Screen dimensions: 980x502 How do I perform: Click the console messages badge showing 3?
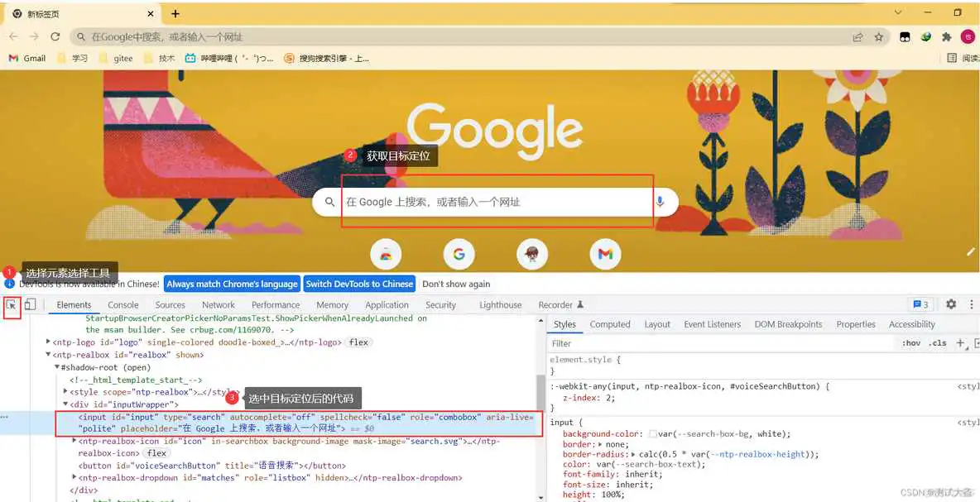921,304
